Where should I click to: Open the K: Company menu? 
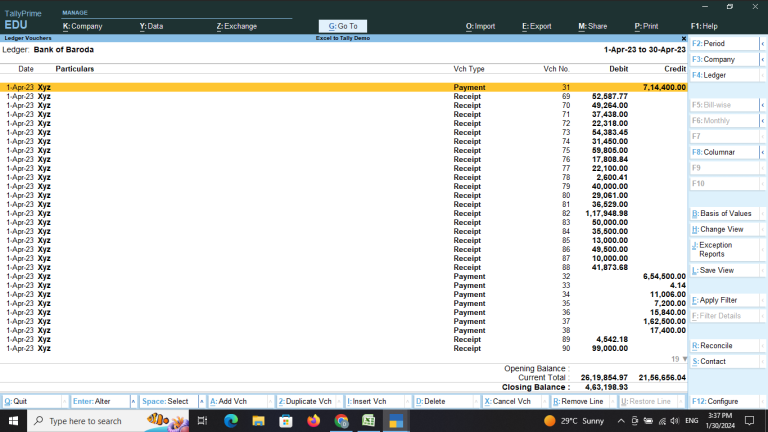(82, 26)
